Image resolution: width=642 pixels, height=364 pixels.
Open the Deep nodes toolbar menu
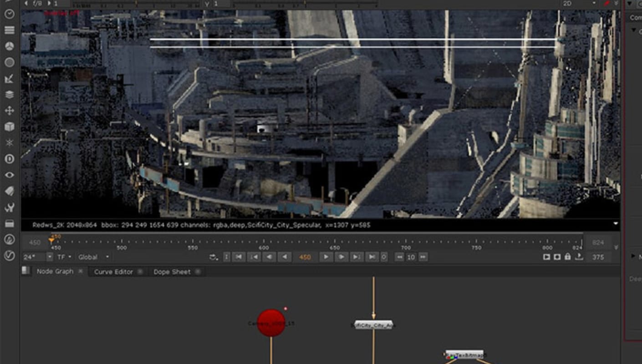9,159
